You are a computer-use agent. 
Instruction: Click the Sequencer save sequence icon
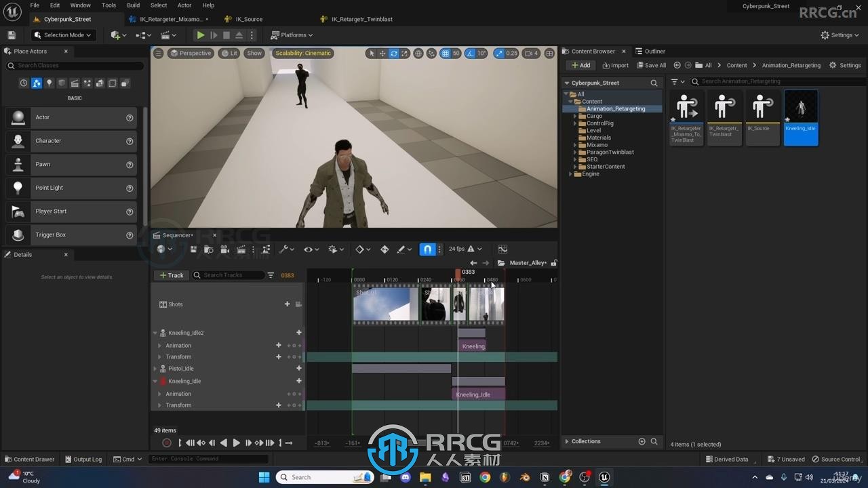click(193, 249)
